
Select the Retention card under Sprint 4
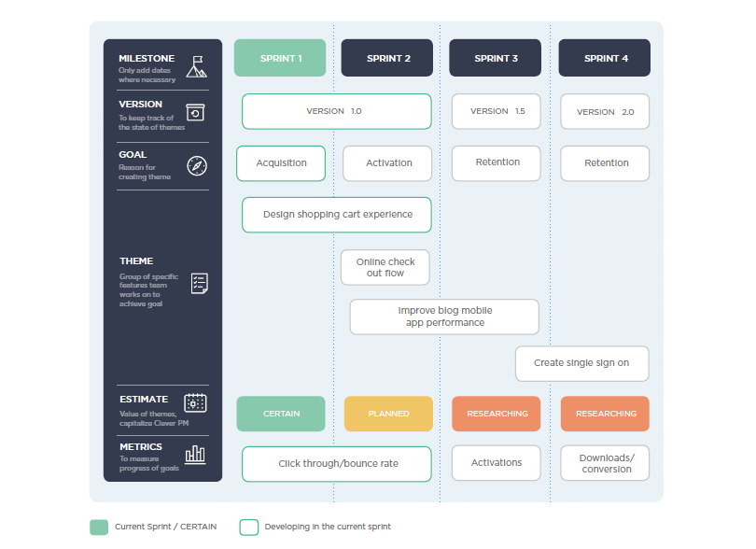point(605,163)
